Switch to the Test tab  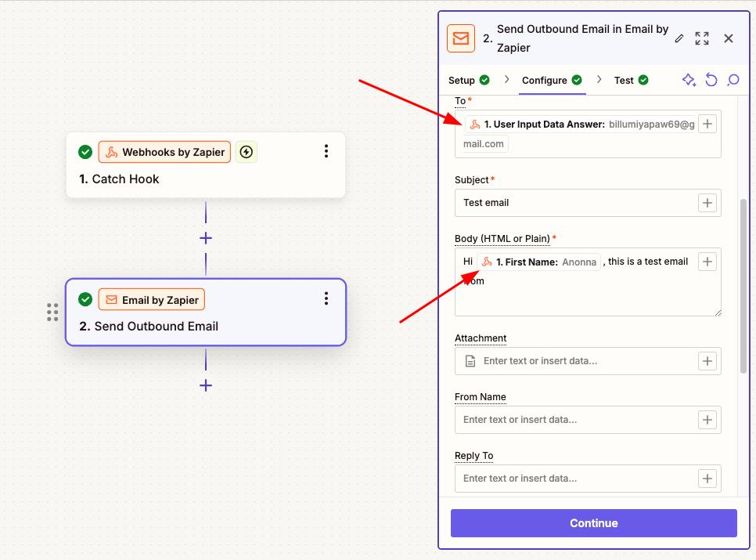(x=631, y=80)
